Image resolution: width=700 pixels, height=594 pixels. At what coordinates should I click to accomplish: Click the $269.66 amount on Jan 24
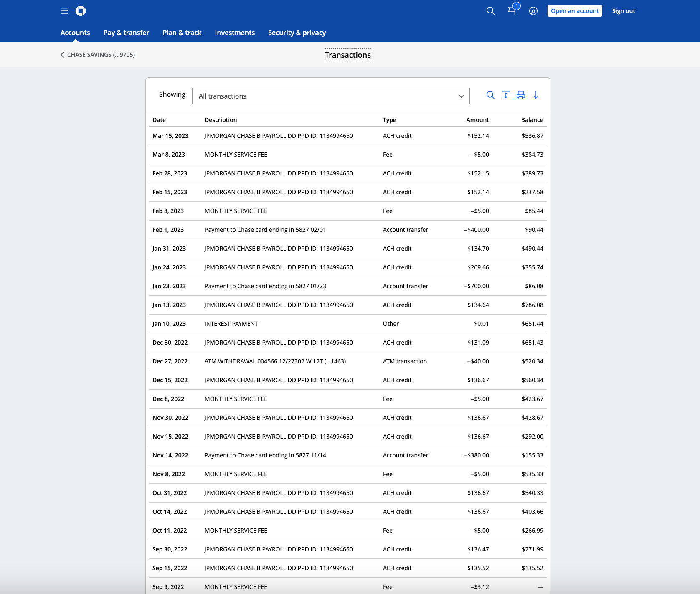(x=478, y=267)
